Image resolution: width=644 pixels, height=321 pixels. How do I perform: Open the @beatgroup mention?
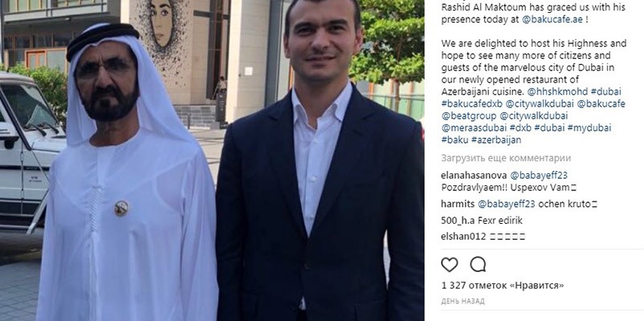(x=469, y=116)
